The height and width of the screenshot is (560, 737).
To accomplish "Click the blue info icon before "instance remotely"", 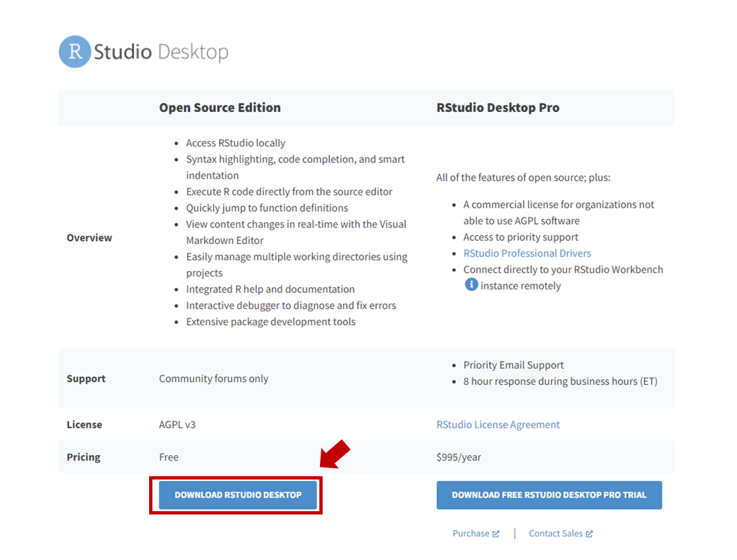I will [x=471, y=285].
